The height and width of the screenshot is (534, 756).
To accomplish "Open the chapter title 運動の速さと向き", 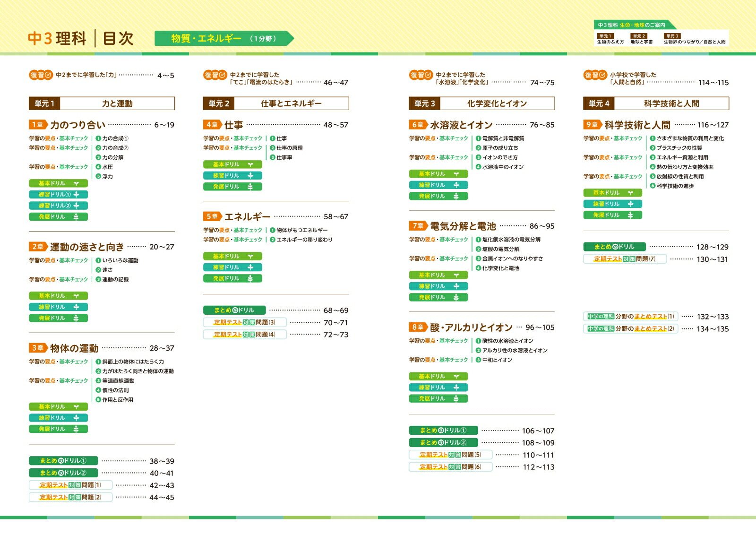I will coord(87,247).
